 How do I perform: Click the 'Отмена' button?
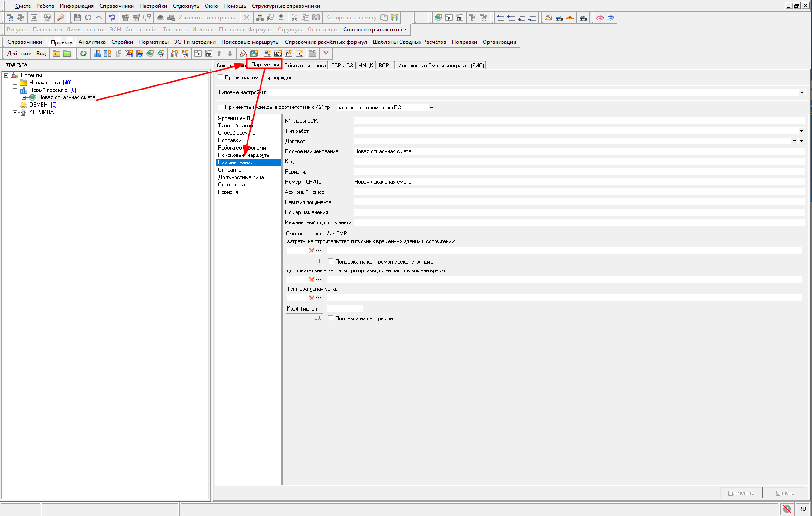point(784,493)
